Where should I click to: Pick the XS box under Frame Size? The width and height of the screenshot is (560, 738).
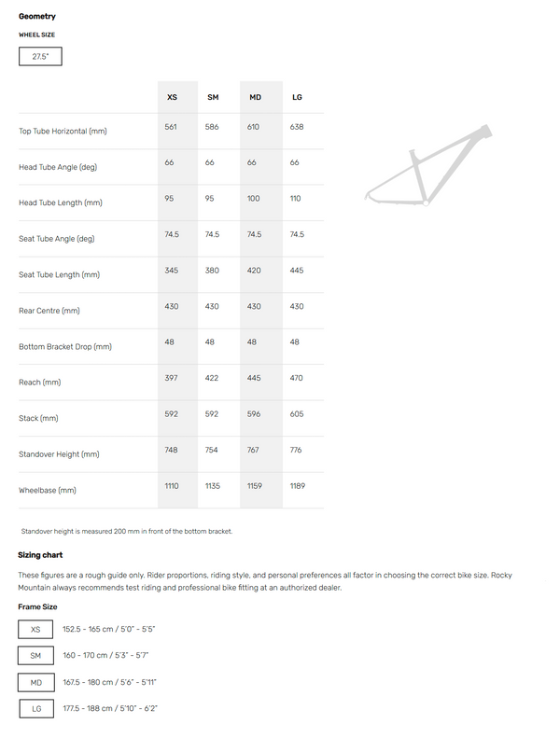[35, 630]
